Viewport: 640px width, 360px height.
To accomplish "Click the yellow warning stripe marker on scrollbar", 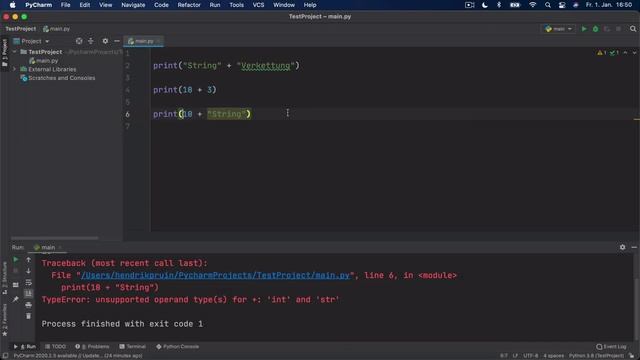I will (x=637, y=119).
